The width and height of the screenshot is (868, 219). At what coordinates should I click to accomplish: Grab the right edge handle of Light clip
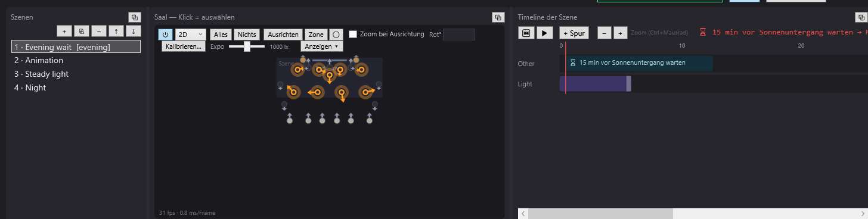click(x=629, y=84)
